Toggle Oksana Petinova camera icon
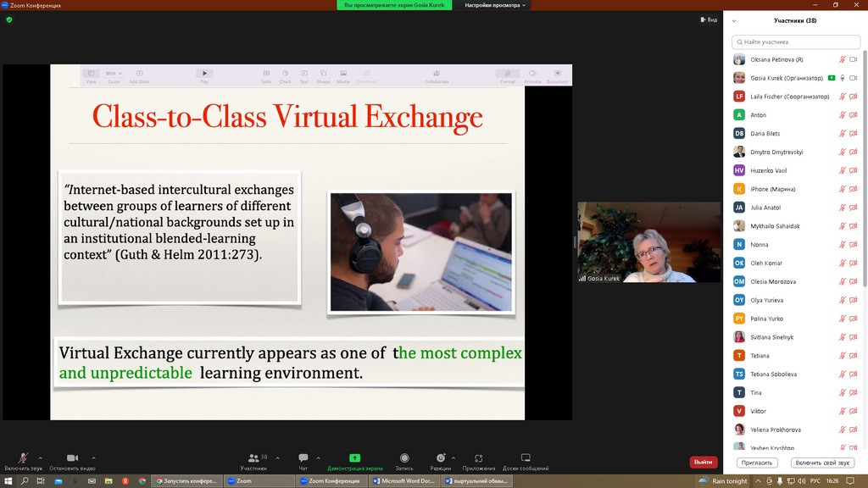The image size is (868, 488). click(x=853, y=59)
